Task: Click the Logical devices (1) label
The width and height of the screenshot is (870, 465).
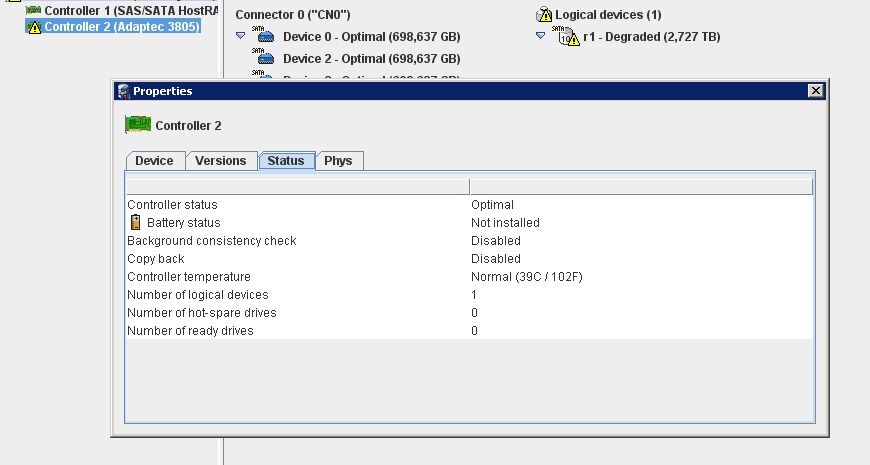Action: coord(608,15)
